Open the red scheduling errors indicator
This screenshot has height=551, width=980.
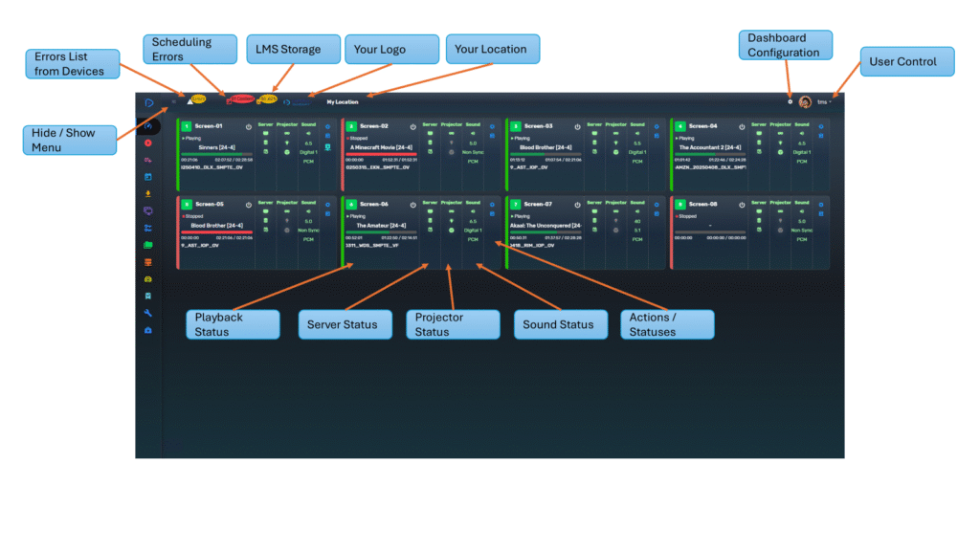pos(240,99)
